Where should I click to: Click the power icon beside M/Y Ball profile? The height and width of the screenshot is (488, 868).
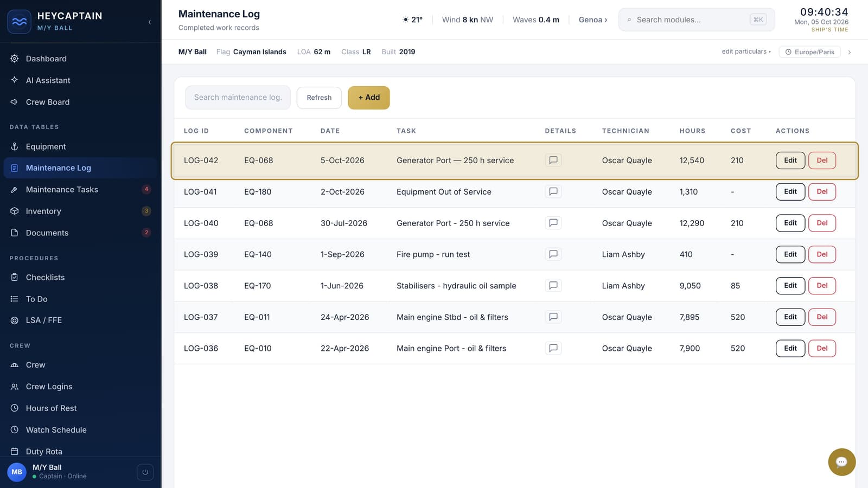tap(145, 472)
